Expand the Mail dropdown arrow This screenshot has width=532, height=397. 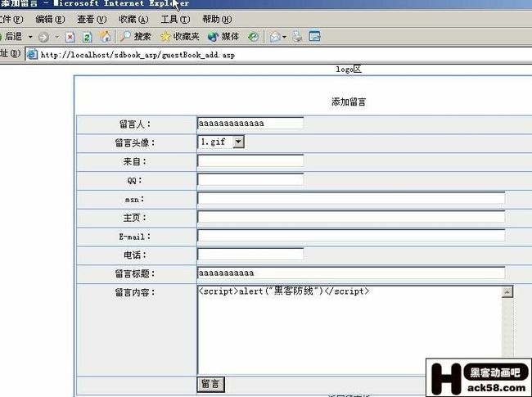click(x=284, y=37)
